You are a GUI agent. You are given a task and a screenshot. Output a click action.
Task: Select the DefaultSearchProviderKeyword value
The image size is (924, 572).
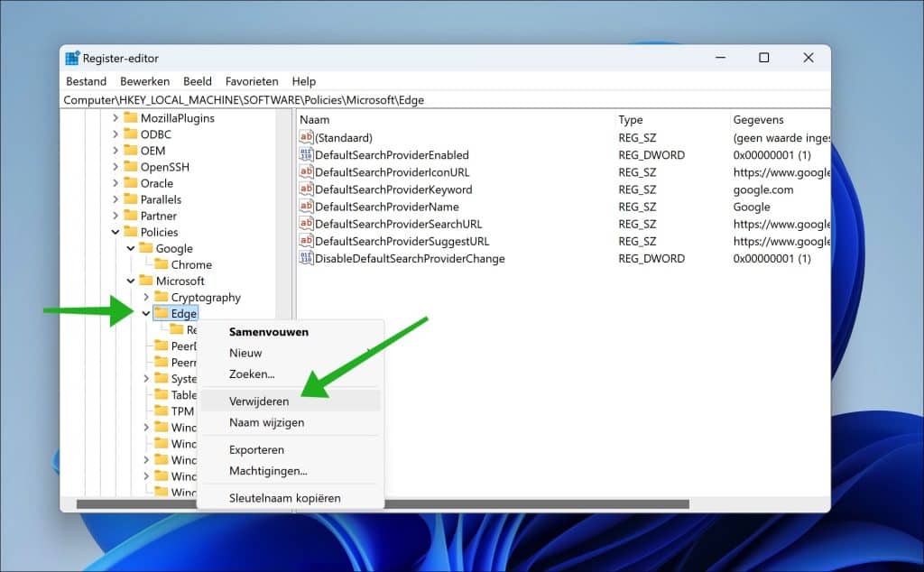393,189
